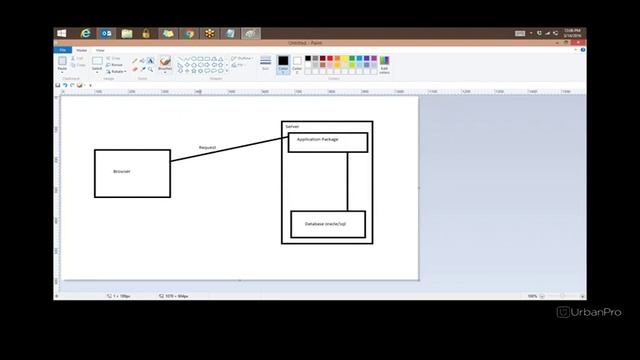Switch to the View ribbon tab
Image resolution: width=640 pixels, height=360 pixels.
point(100,50)
